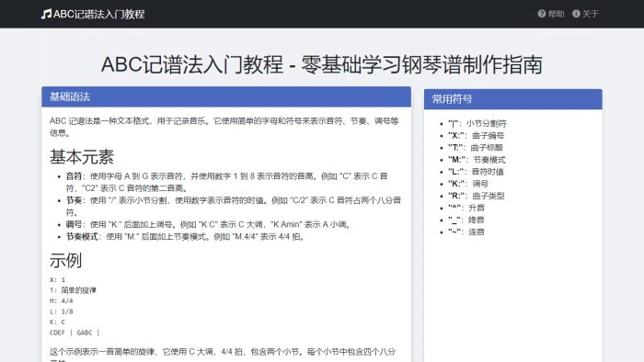
Task: Click the "K:" 调号 list entry
Action: 468,184
